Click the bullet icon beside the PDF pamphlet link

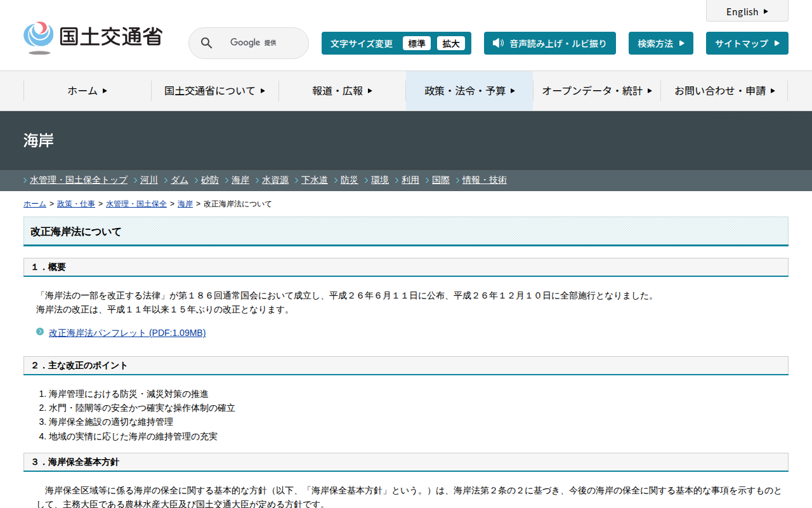point(40,331)
